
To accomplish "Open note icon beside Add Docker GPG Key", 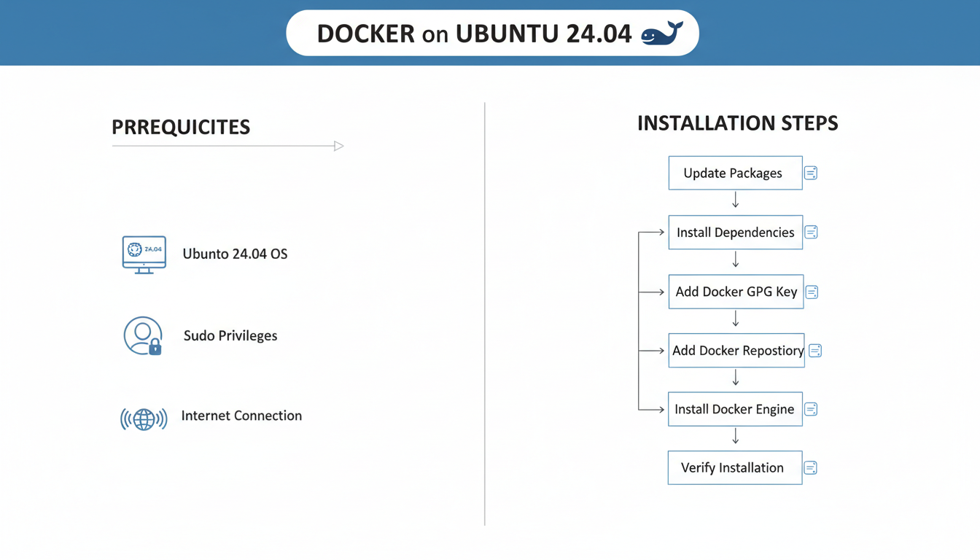I will click(812, 292).
